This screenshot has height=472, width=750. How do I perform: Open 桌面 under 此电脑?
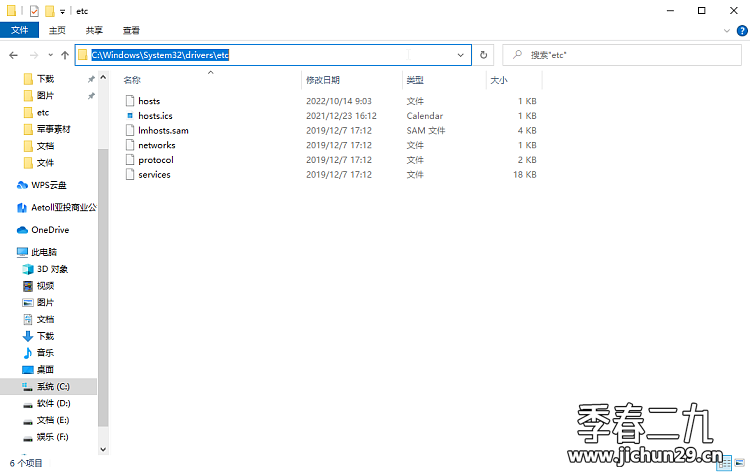click(45, 370)
